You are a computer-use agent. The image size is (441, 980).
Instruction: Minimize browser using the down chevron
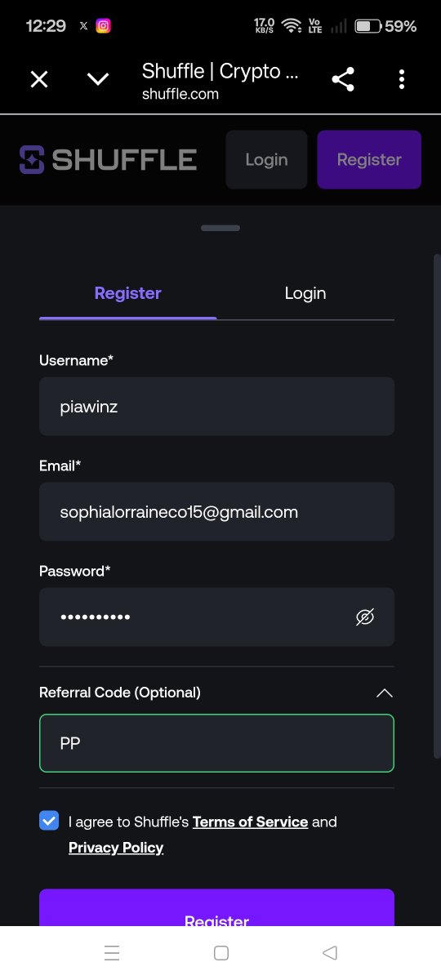tap(98, 79)
